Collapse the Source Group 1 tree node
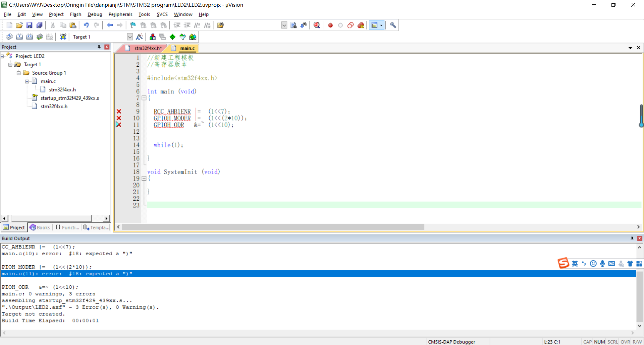The height and width of the screenshot is (345, 644). [19, 73]
